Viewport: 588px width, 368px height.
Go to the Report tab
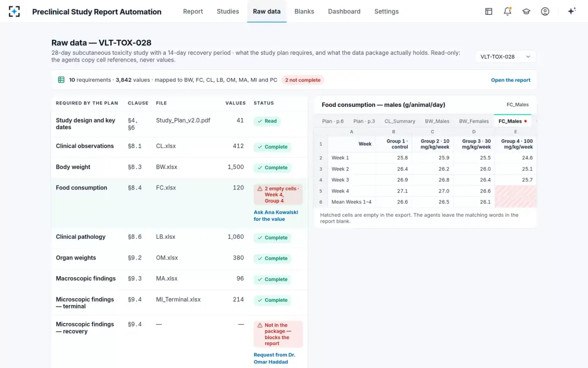(193, 11)
